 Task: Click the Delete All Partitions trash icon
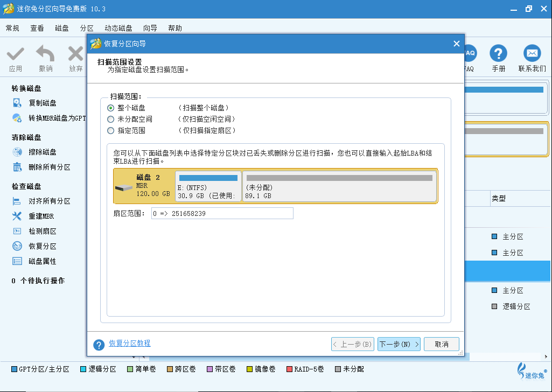click(17, 167)
